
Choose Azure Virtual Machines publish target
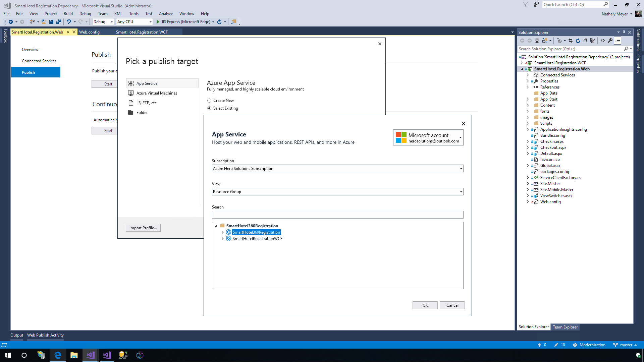157,93
